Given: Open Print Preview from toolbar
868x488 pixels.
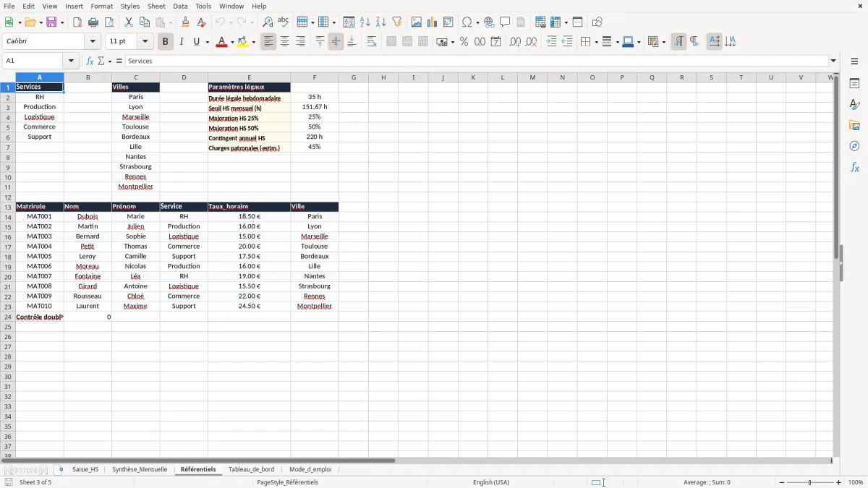Looking at the screenshot, I should tap(109, 22).
